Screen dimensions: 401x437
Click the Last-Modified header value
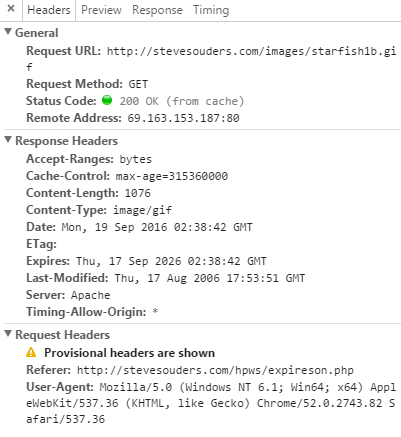point(210,278)
